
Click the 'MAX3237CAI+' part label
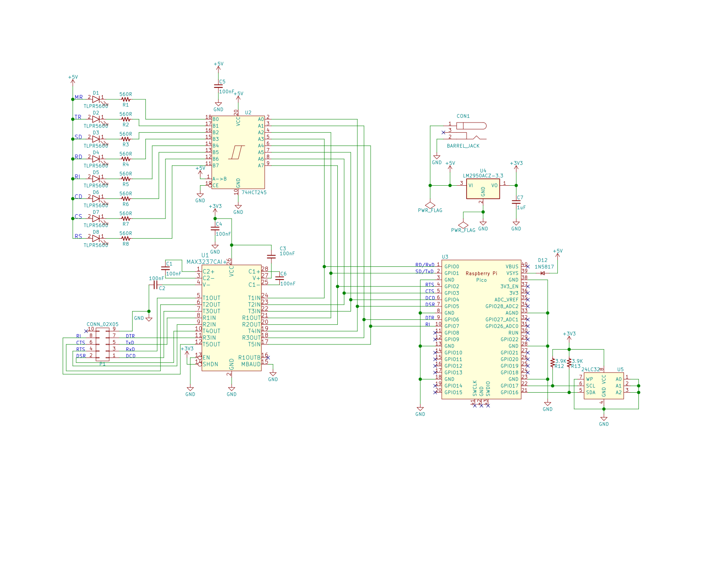coord(206,262)
